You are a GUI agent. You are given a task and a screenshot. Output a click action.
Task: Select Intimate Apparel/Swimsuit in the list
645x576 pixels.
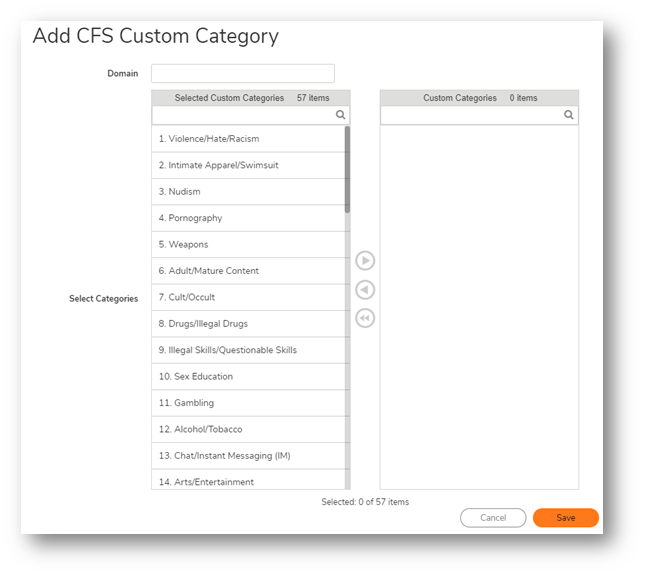248,165
